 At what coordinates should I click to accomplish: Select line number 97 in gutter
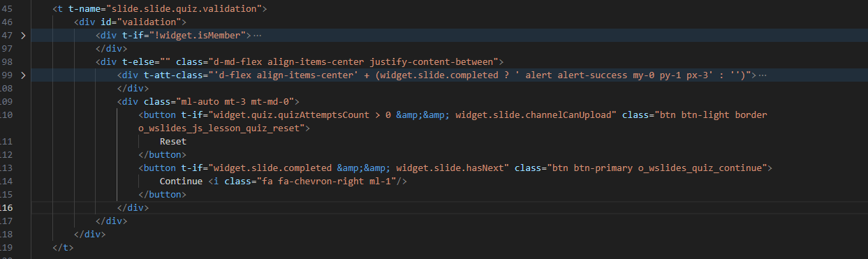pyautogui.click(x=7, y=48)
